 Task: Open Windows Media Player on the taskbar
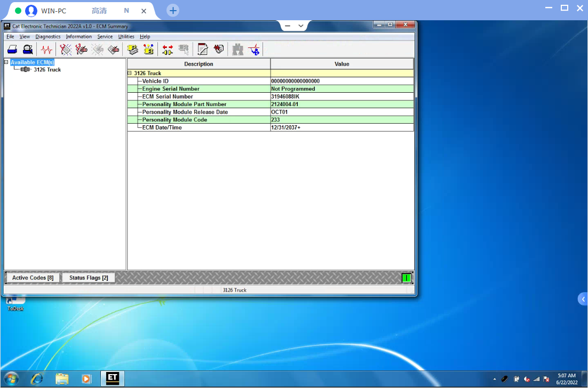(x=86, y=379)
